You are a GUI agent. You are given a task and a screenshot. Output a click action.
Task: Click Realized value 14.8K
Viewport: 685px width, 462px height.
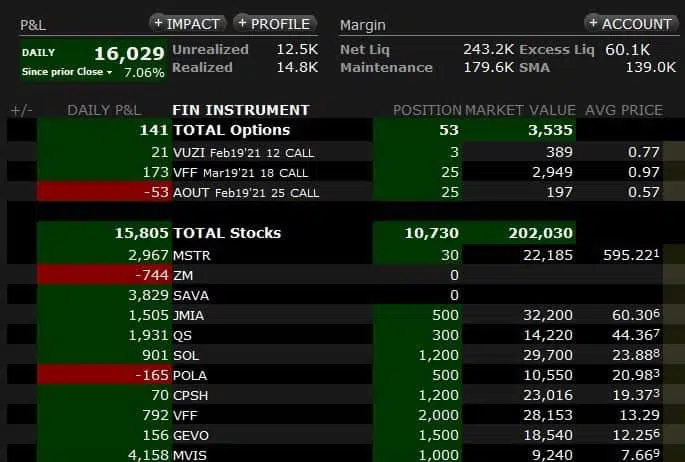click(x=297, y=67)
